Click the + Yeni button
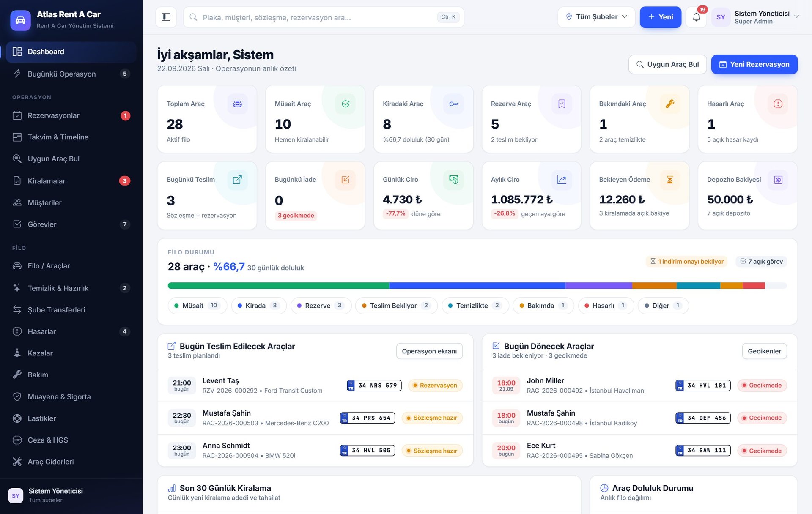Viewport: 812px width, 514px height. (660, 17)
